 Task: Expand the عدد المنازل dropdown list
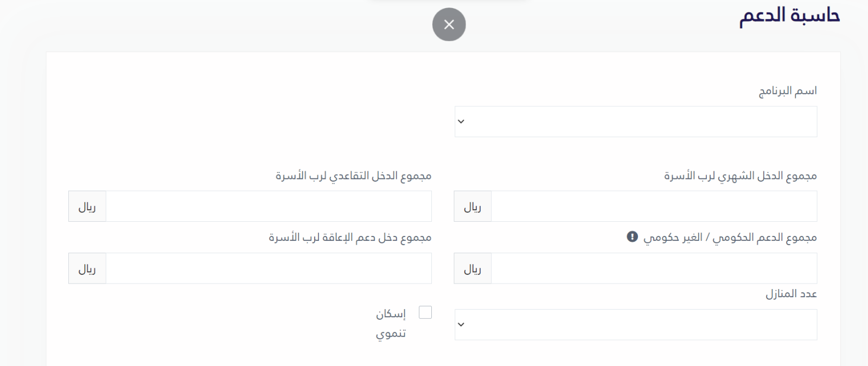point(635,325)
